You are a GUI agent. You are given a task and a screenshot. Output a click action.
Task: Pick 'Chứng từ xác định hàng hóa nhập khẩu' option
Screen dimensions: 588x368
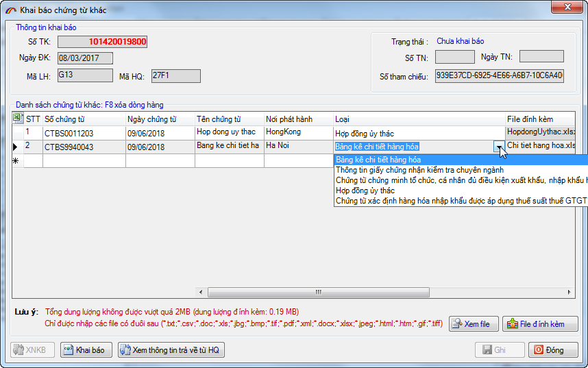pyautogui.click(x=459, y=201)
